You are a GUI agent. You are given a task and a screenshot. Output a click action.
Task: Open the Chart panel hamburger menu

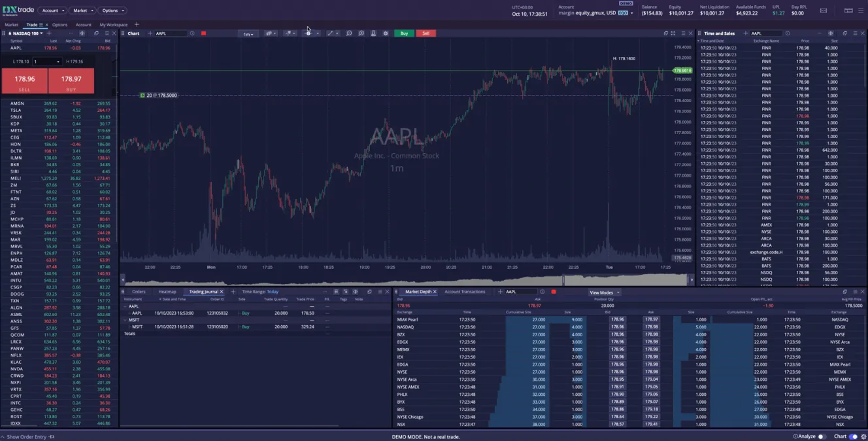(x=683, y=33)
